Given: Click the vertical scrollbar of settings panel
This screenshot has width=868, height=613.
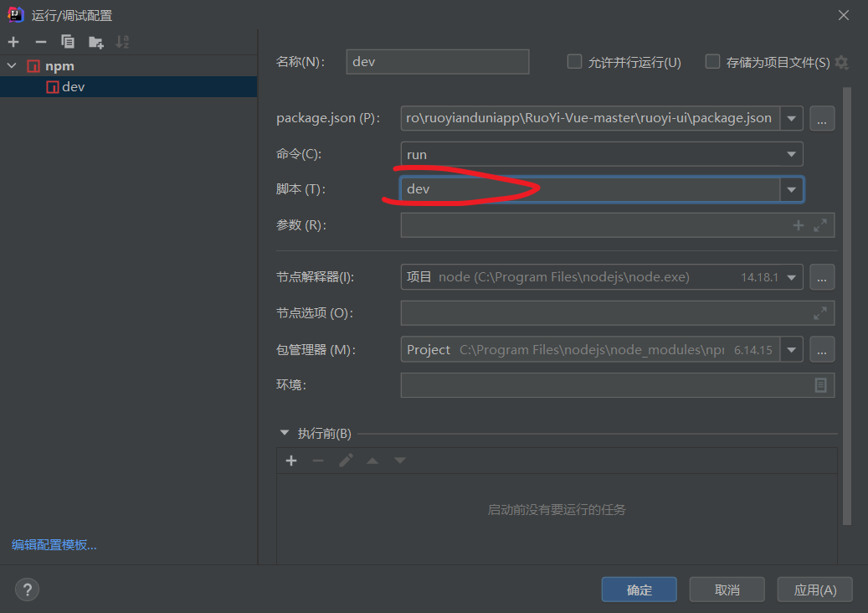Looking at the screenshot, I should (x=847, y=306).
